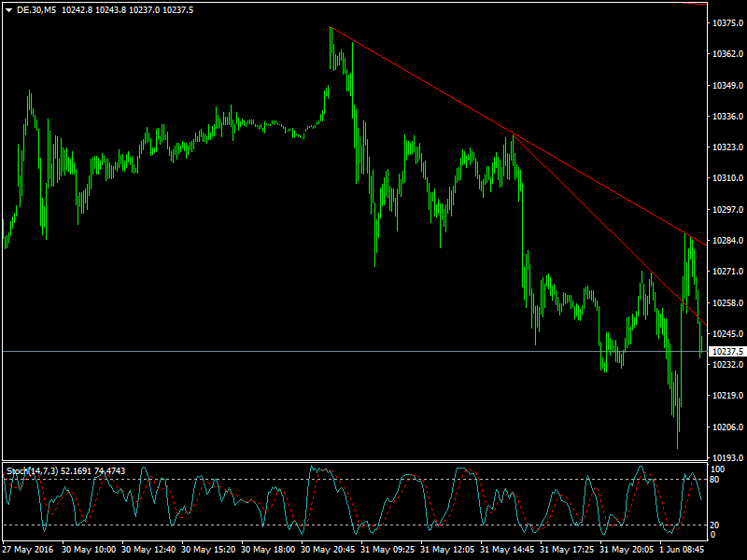Click the 30 May 20:45 time label

pyautogui.click(x=328, y=550)
